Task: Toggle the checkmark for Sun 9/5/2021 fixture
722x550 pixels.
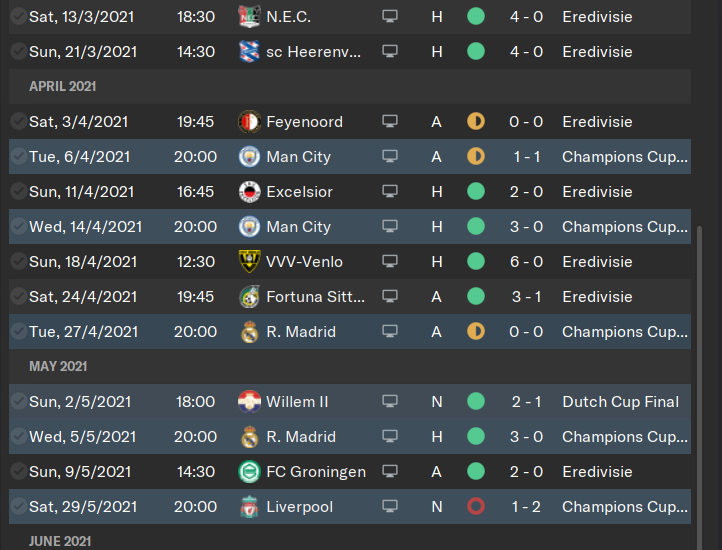Action: [x=18, y=472]
